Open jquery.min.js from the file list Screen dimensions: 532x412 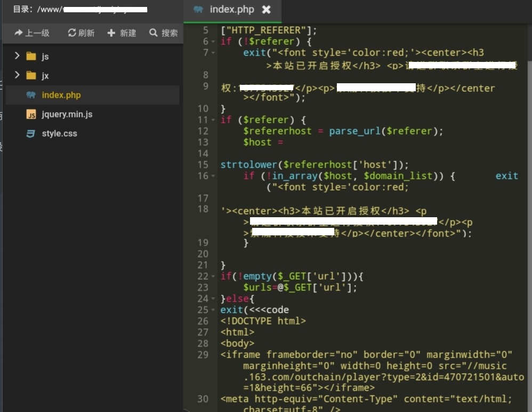(67, 114)
